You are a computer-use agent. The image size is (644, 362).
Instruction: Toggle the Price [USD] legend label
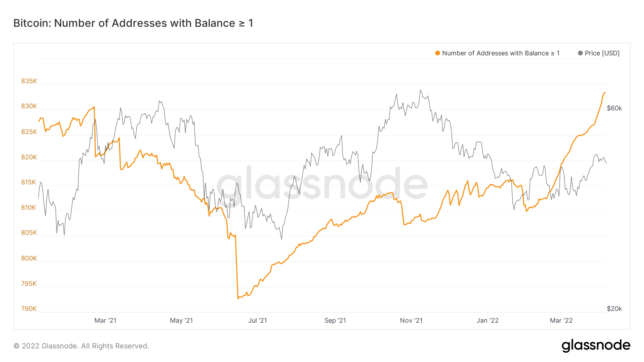pyautogui.click(x=602, y=53)
